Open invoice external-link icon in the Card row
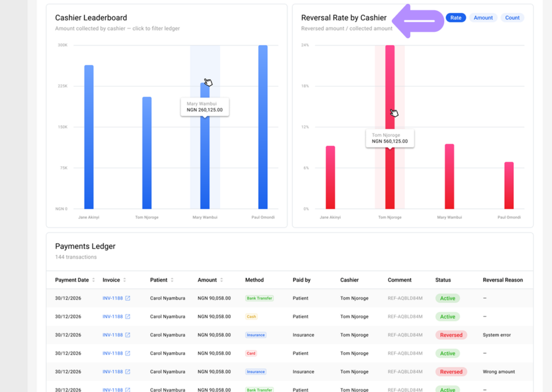This screenshot has width=552, height=392. coord(127,353)
